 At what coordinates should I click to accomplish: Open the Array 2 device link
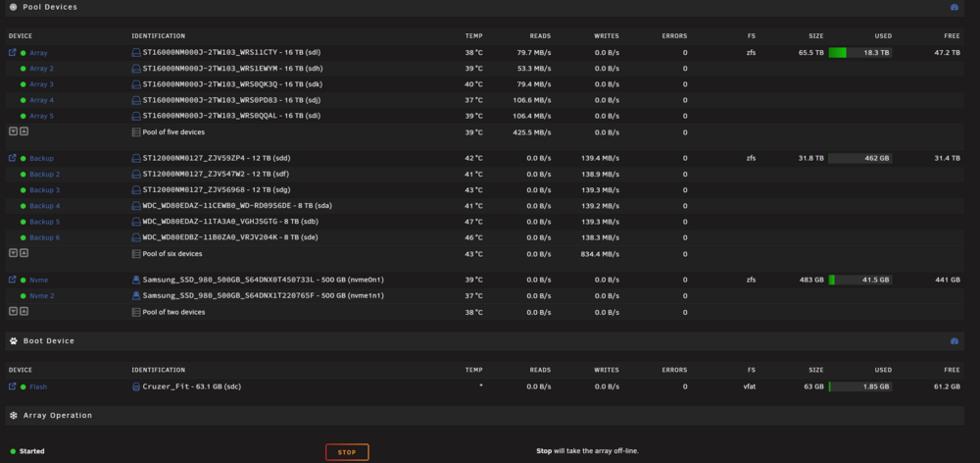click(x=42, y=69)
